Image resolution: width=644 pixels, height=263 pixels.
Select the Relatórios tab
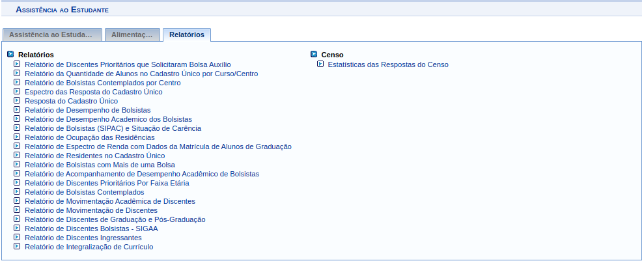coord(186,35)
